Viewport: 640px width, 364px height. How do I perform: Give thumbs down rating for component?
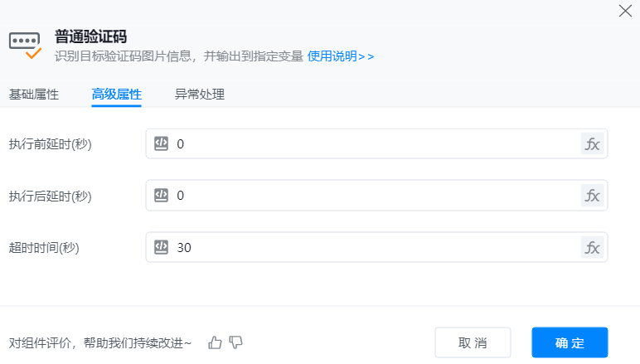tap(235, 342)
